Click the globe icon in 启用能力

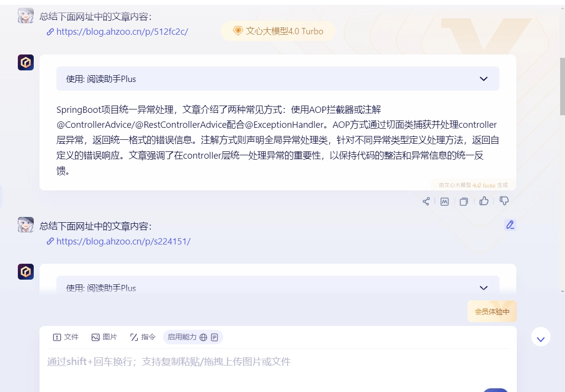203,338
